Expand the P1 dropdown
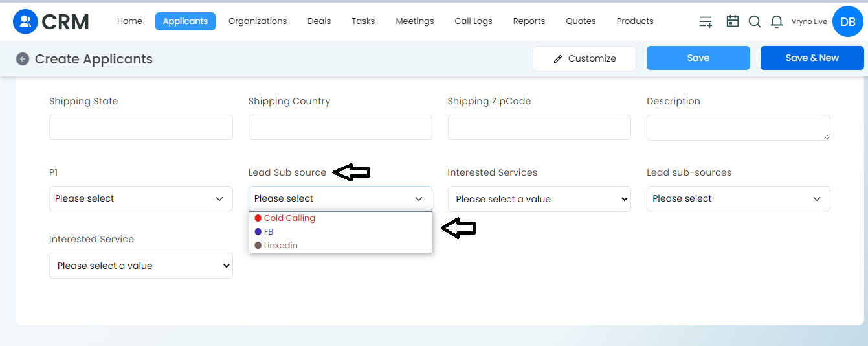The height and width of the screenshot is (346, 868). coord(141,198)
